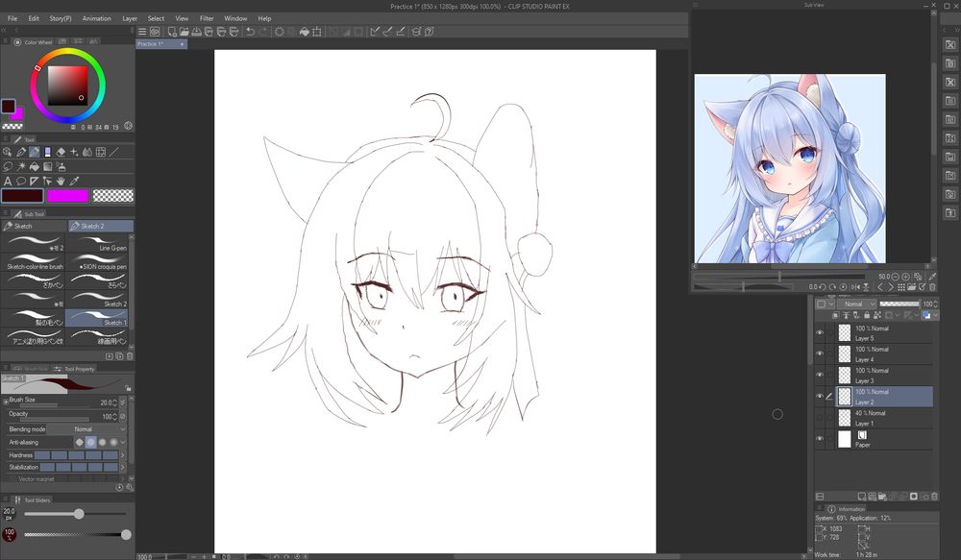This screenshot has height=560, width=961.
Task: Select the Eyedropper tool
Action: (x=74, y=182)
